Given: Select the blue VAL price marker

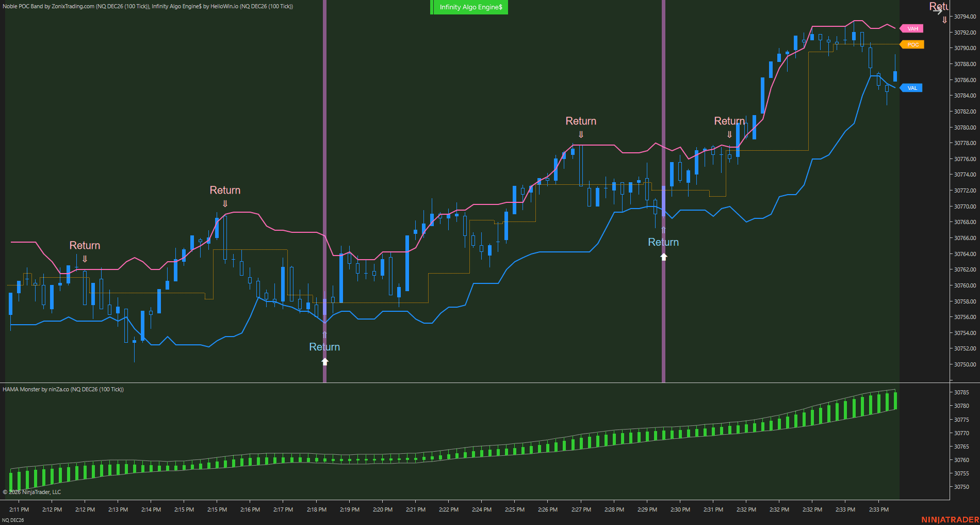Looking at the screenshot, I should (x=911, y=88).
